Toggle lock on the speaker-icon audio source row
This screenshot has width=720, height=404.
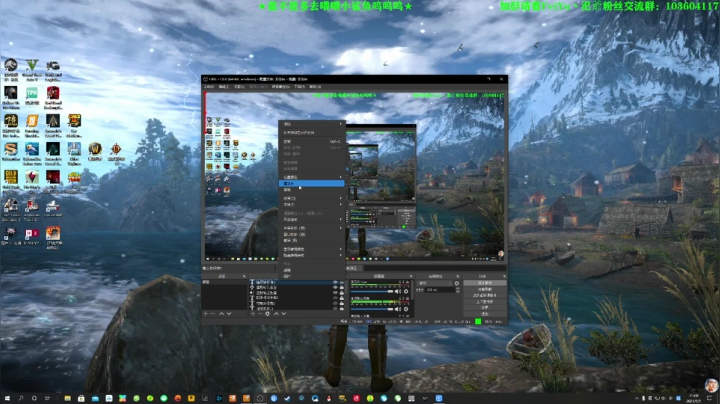click(342, 292)
